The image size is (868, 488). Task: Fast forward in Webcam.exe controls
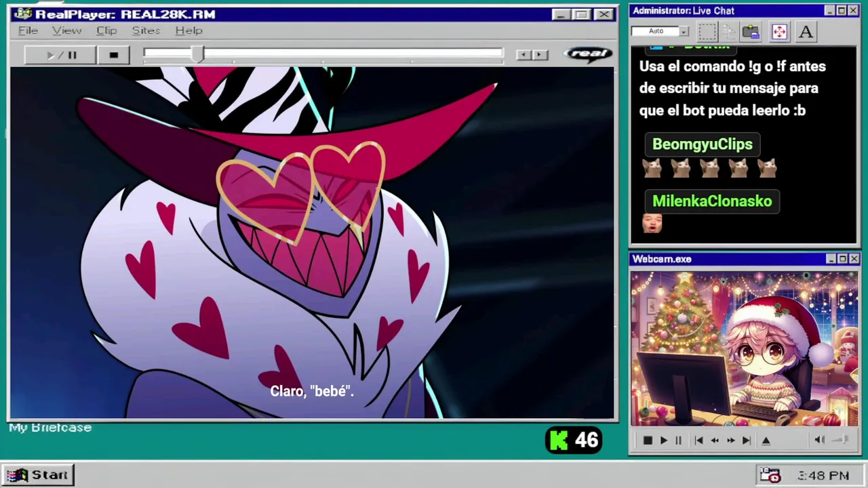(730, 441)
